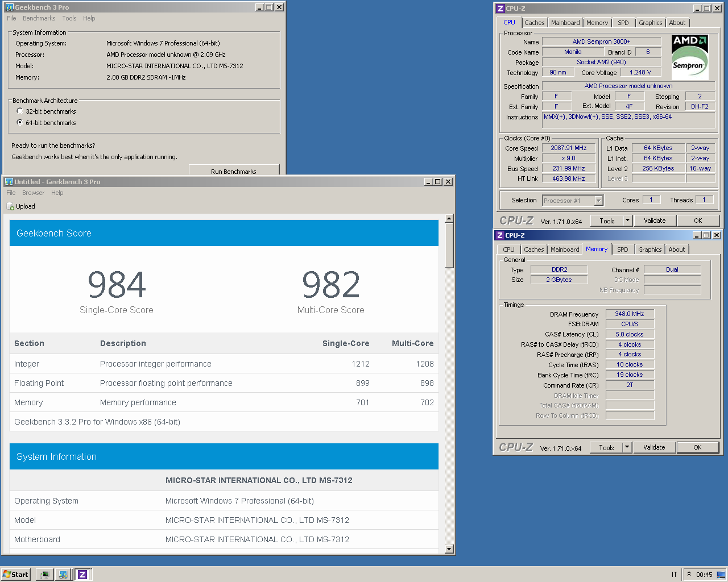Click OK in upper CPU-Z window

coord(698,221)
